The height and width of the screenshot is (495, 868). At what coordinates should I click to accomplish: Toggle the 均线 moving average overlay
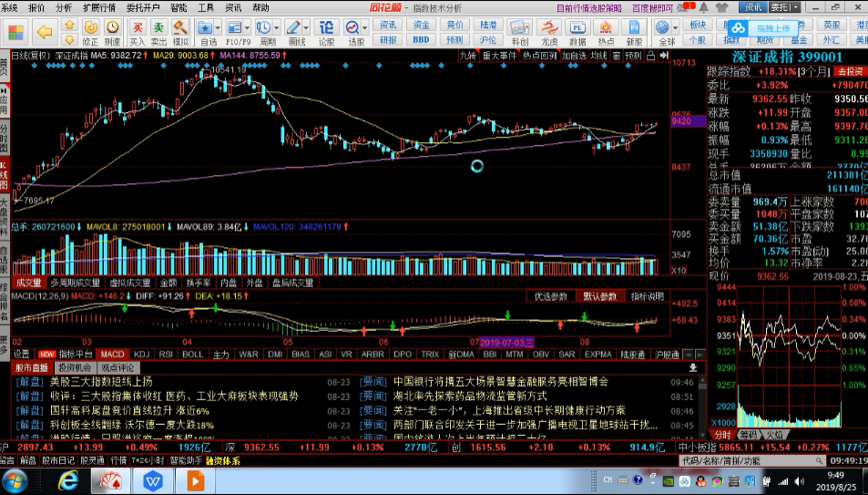pos(598,56)
